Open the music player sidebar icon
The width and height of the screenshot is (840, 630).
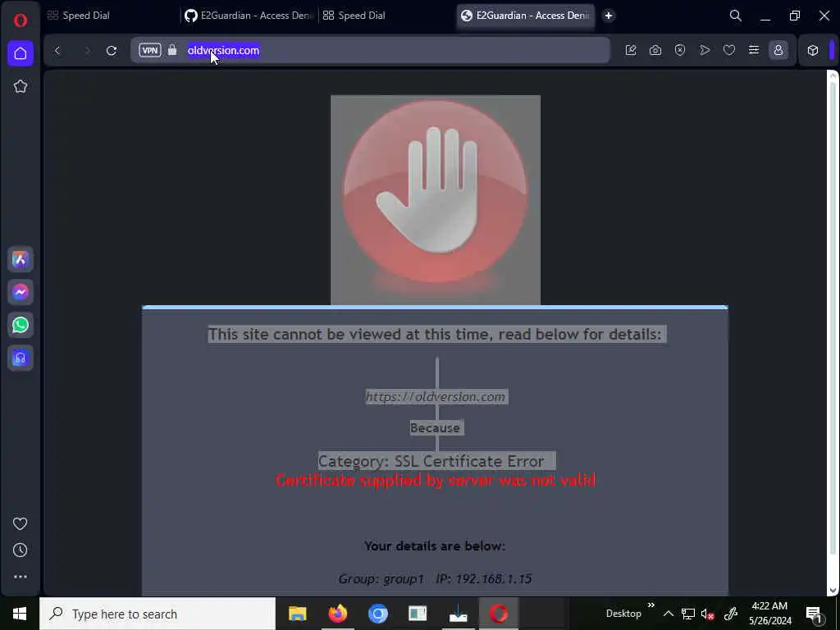pos(21,358)
